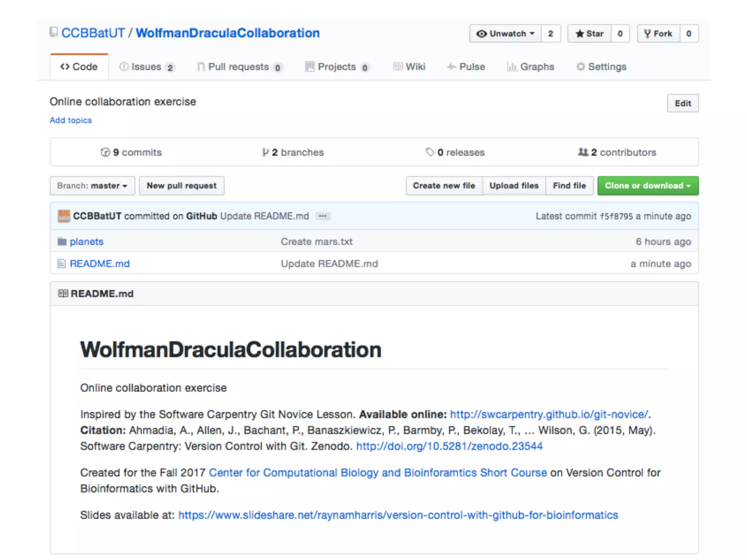747x560 pixels.
Task: Open the planets folder
Action: coord(87,241)
